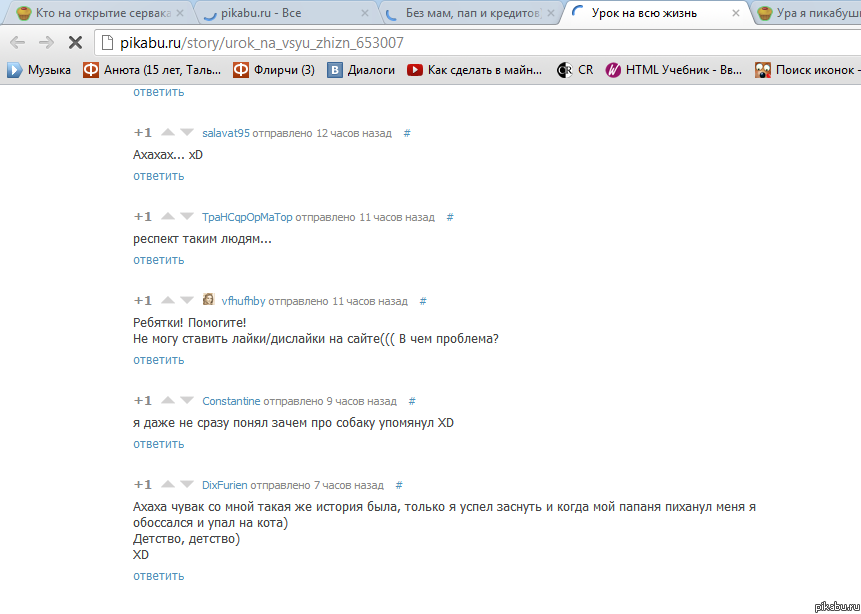Open the Флирчи (3) bookmark
The image size is (861, 614).
pos(274,70)
